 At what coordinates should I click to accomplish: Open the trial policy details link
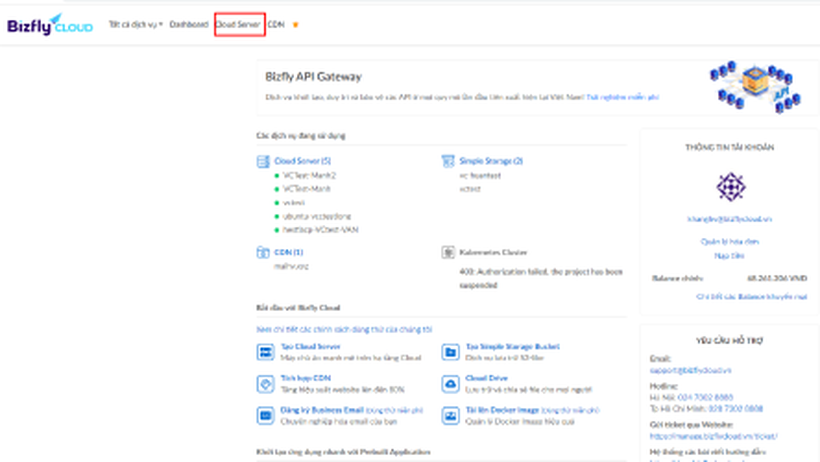[x=344, y=330]
